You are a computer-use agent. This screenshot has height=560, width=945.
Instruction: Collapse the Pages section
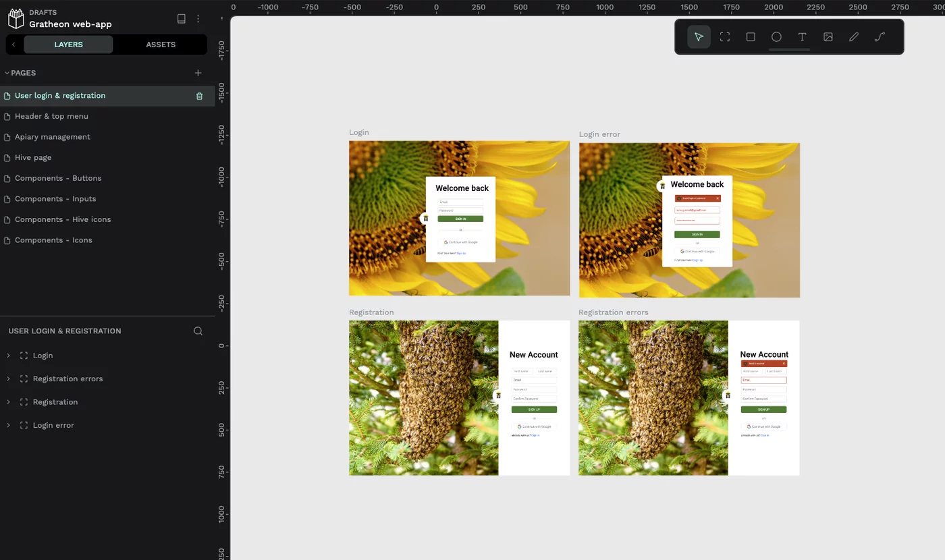pyautogui.click(x=7, y=73)
